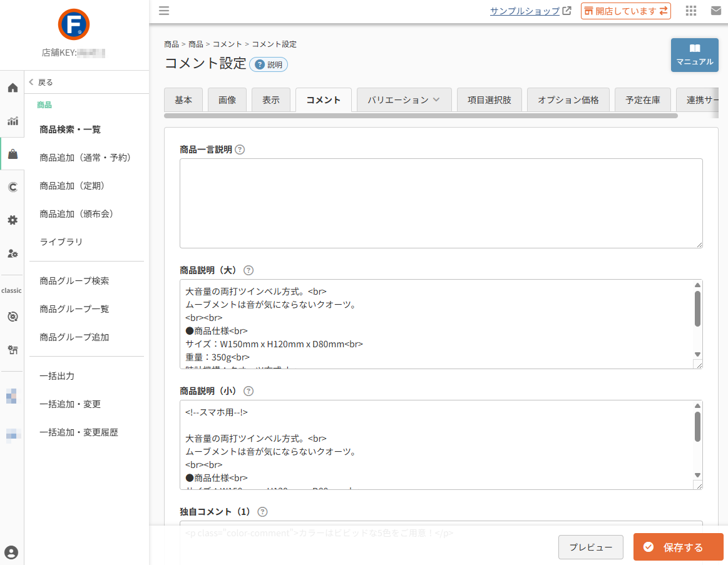Open the account profile icon at bottom
728x565 pixels.
(11, 552)
